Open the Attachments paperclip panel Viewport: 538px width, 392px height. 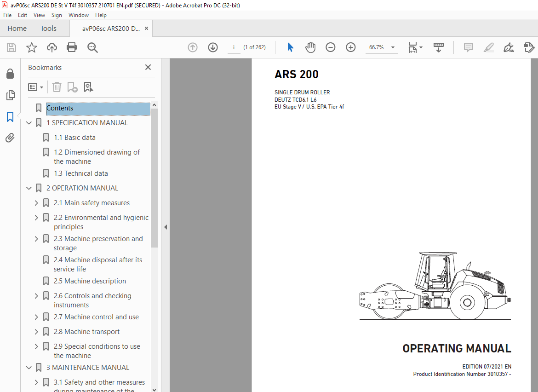click(x=10, y=138)
